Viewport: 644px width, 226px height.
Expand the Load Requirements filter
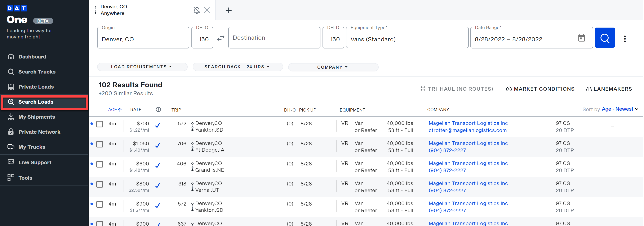coord(142,67)
